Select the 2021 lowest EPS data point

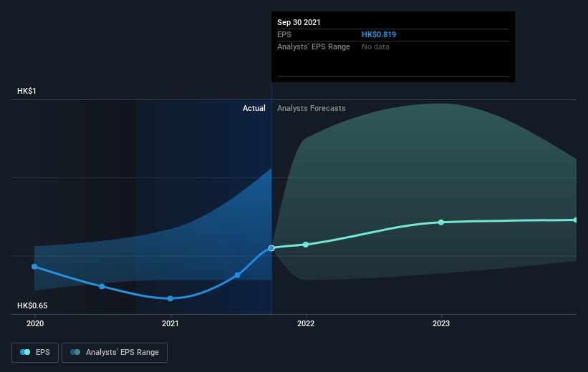point(170,298)
